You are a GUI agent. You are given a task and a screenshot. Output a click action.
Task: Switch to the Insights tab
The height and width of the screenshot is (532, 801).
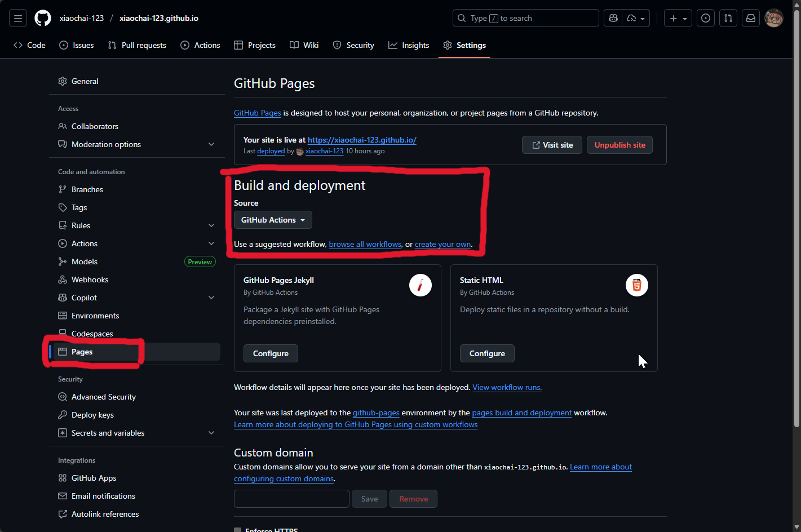409,45
